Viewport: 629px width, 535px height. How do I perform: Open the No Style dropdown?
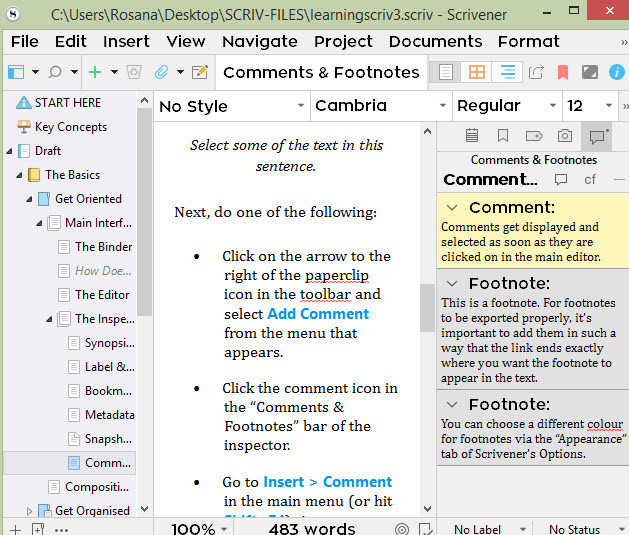231,106
